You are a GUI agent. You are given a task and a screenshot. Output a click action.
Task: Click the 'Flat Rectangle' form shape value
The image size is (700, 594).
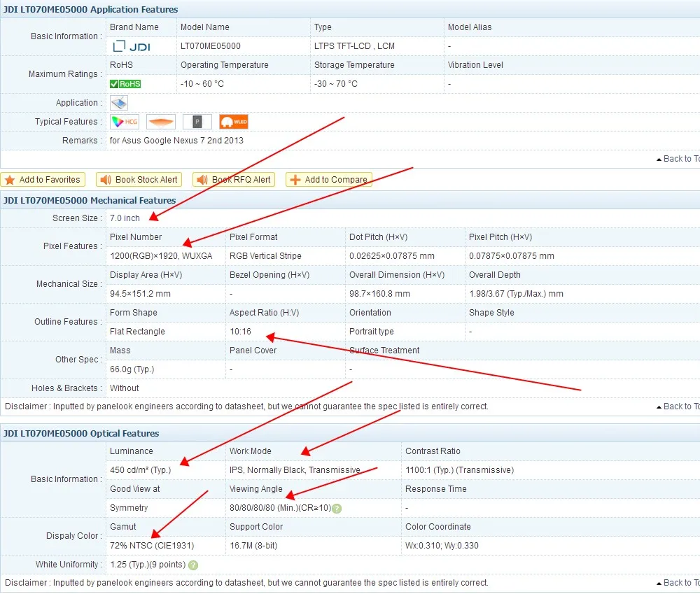tap(137, 332)
